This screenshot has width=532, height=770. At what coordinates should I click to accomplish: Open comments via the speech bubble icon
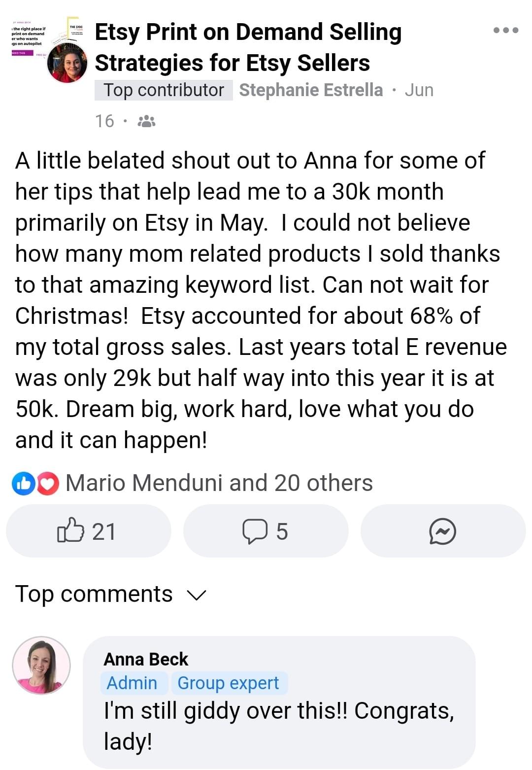coord(265,531)
